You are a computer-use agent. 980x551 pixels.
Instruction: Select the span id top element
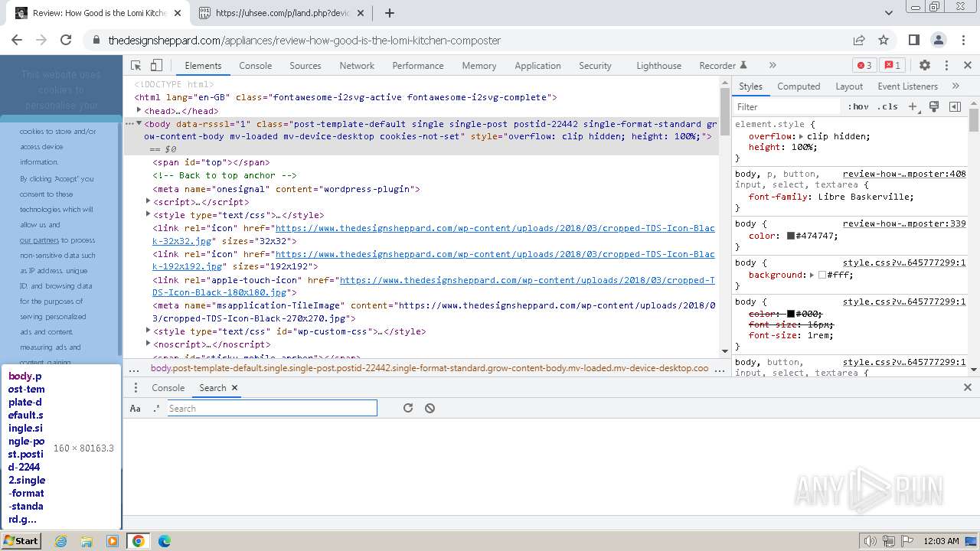click(211, 162)
